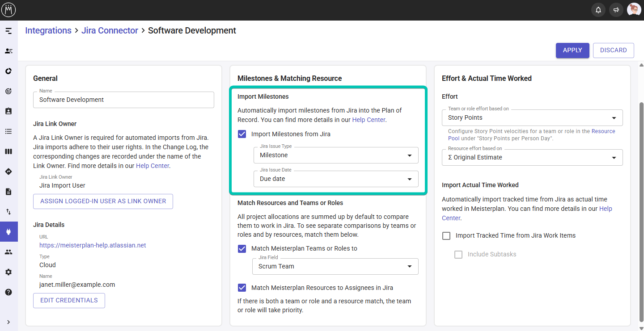Open the settings gear sidebar icon
This screenshot has width=644, height=331.
[x=8, y=272]
